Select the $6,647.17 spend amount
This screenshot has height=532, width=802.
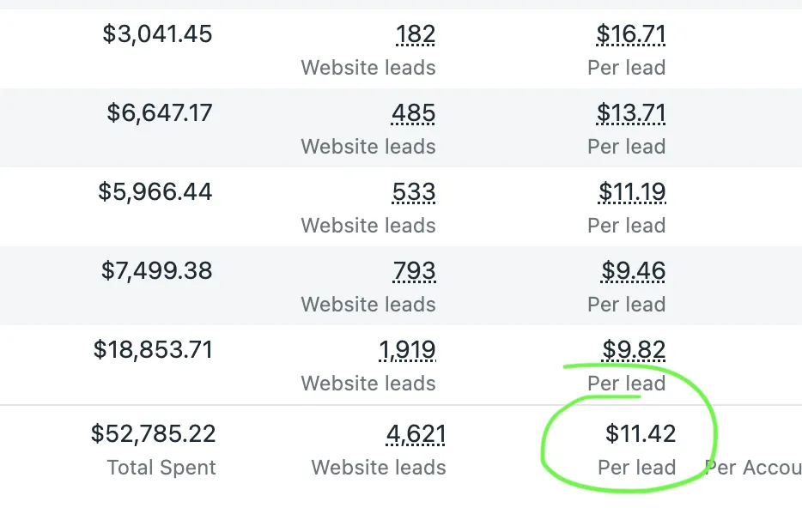pos(160,113)
